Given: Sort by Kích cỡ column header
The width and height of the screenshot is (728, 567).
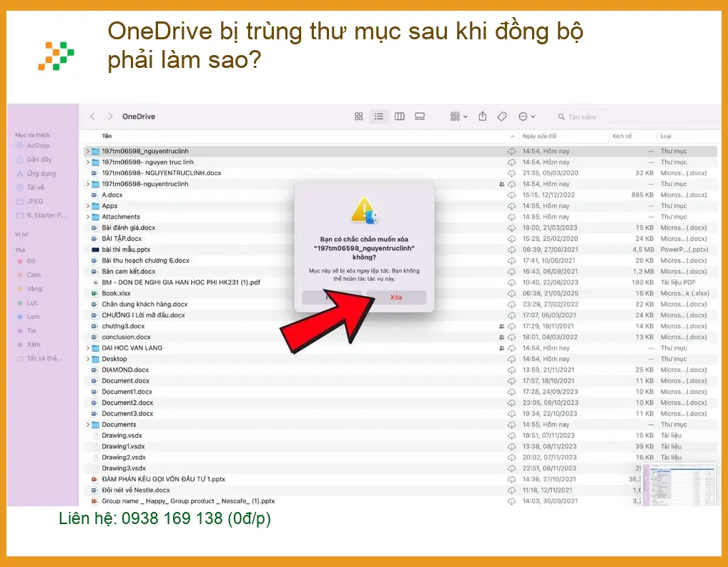Looking at the screenshot, I should tap(621, 136).
